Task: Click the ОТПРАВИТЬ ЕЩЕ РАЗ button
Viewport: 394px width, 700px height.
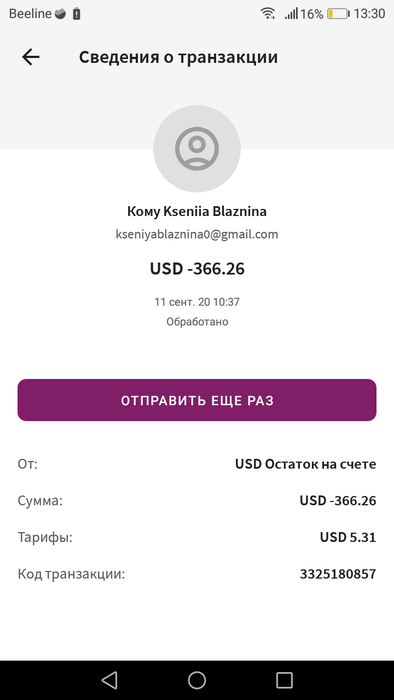Action: [x=197, y=400]
